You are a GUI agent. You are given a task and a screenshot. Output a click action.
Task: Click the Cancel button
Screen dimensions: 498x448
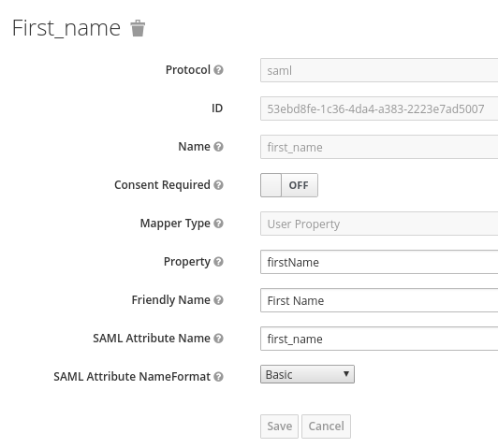click(x=326, y=426)
